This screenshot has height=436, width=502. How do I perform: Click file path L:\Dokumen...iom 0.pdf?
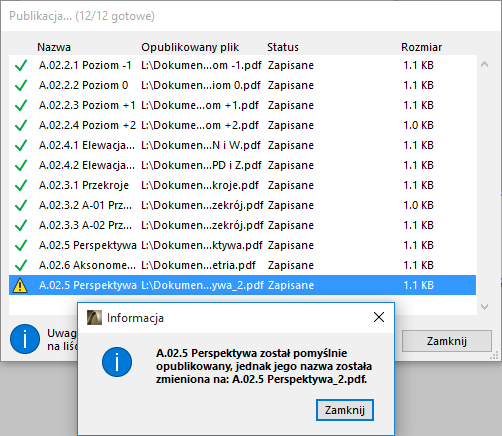pos(201,85)
